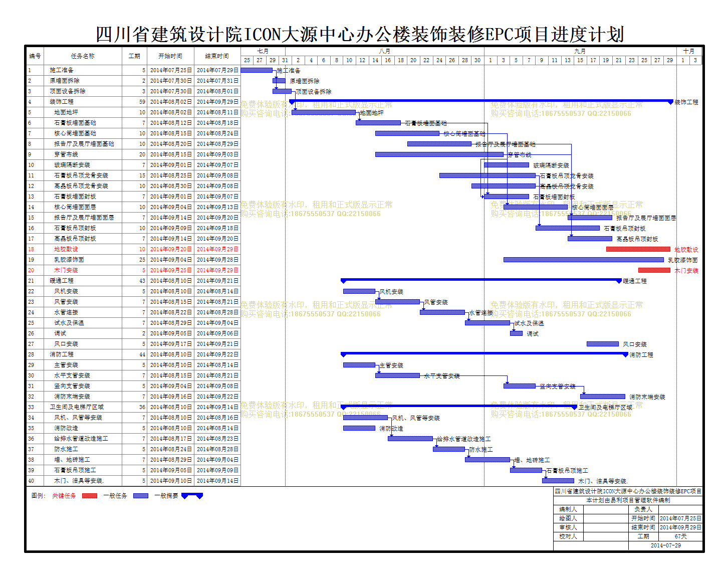Click end date 2014年09月22日 in 消防末端安装 row
This screenshot has height=576, width=728.
(x=217, y=397)
